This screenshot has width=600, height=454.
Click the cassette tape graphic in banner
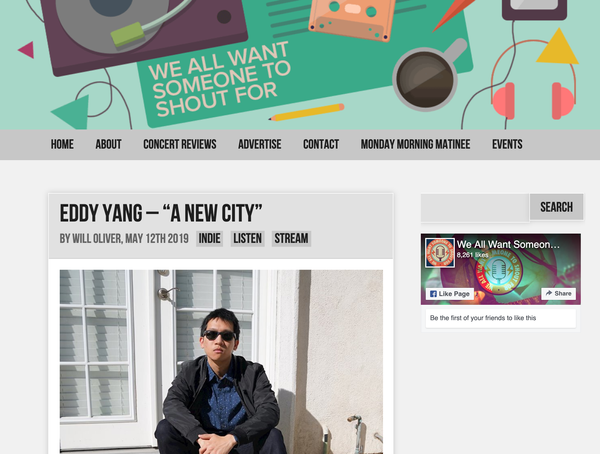coord(352,18)
